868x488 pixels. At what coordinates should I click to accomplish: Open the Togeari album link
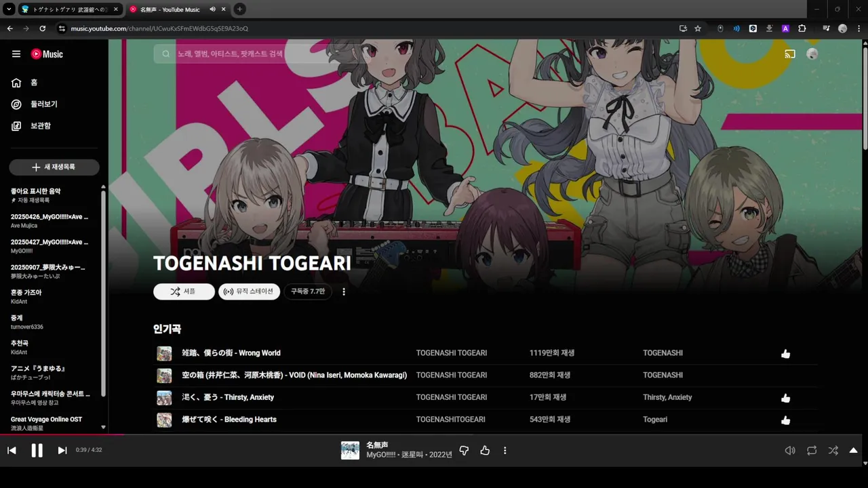coord(655,420)
